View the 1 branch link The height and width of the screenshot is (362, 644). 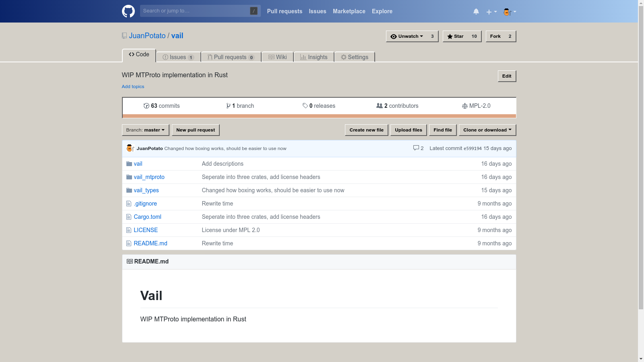240,106
